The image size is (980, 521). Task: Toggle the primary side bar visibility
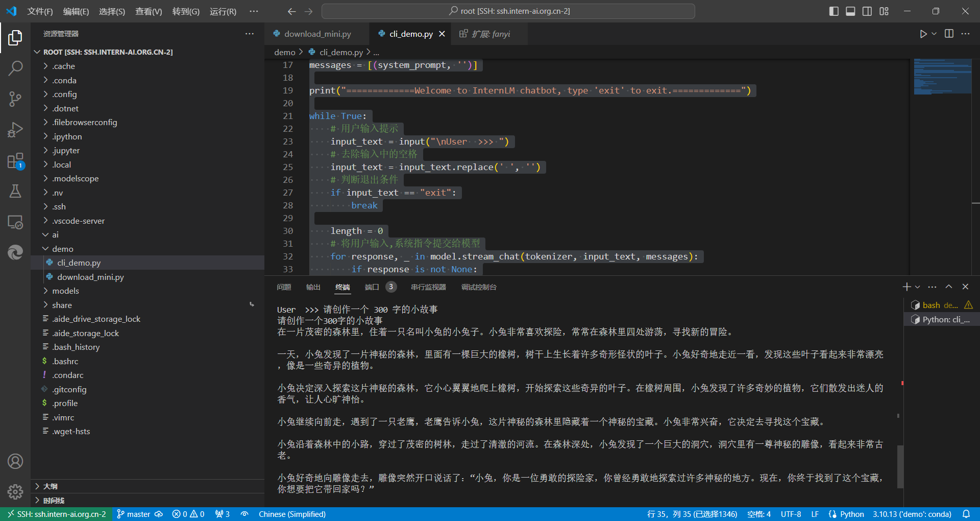coord(834,11)
